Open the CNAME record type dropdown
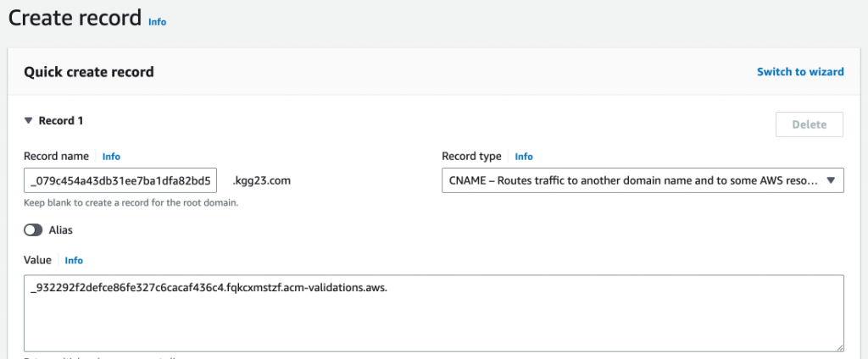 [x=632, y=180]
